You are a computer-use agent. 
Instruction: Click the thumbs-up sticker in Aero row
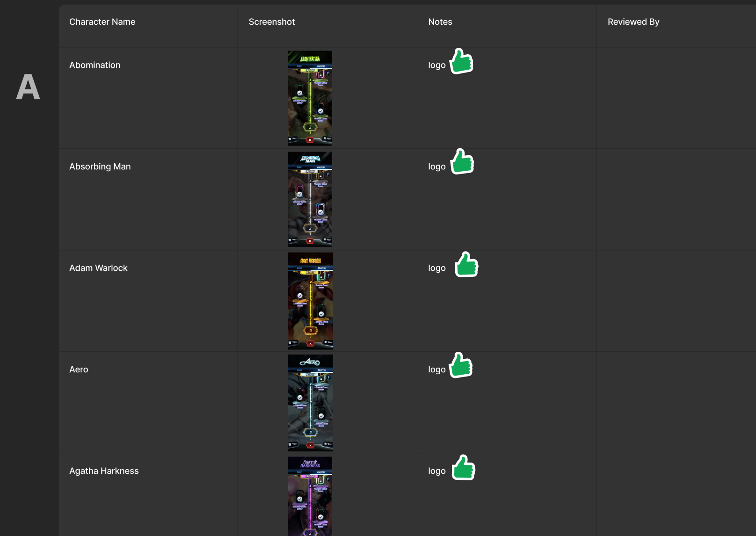tap(461, 365)
